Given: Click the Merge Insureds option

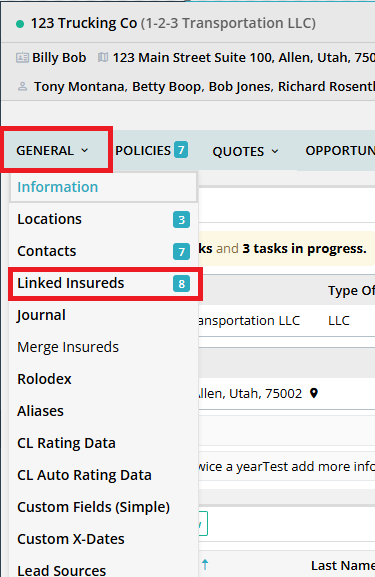Looking at the screenshot, I should click(x=68, y=347).
